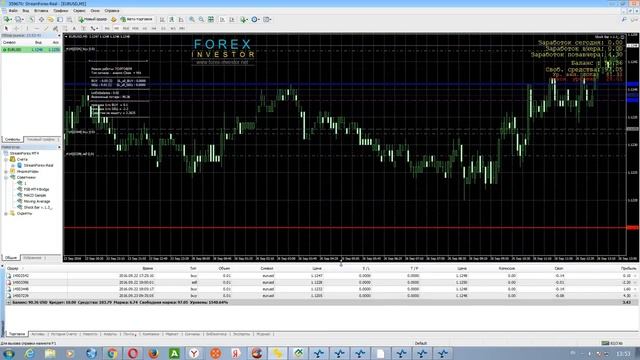Switch to История счета terminal tab
Screen dimensions: 640x360
[x=64, y=334]
